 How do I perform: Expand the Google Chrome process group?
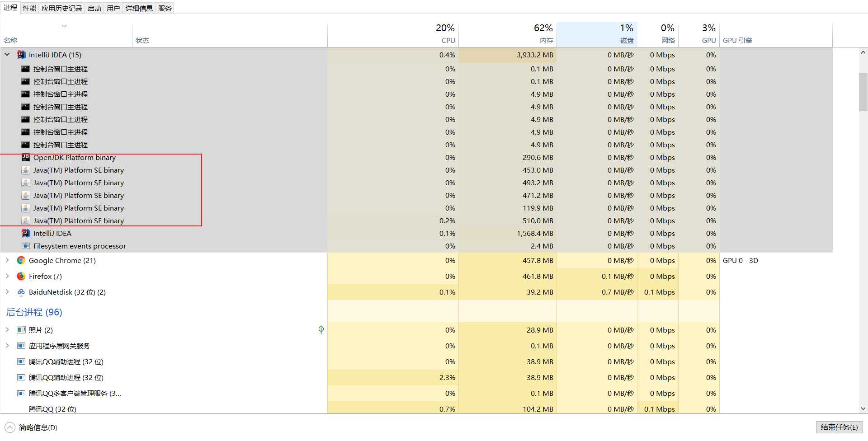coord(7,260)
